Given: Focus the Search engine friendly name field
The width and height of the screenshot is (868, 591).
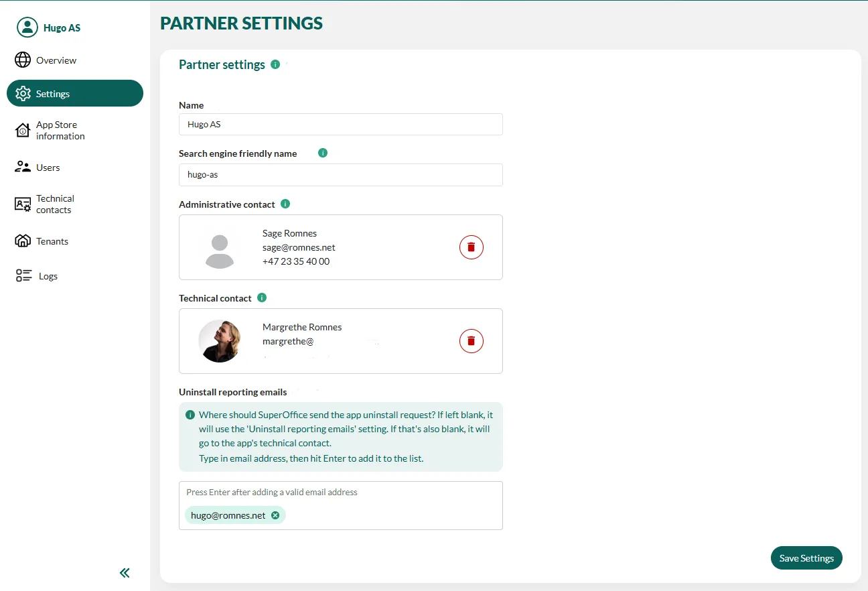Looking at the screenshot, I should click(x=340, y=175).
